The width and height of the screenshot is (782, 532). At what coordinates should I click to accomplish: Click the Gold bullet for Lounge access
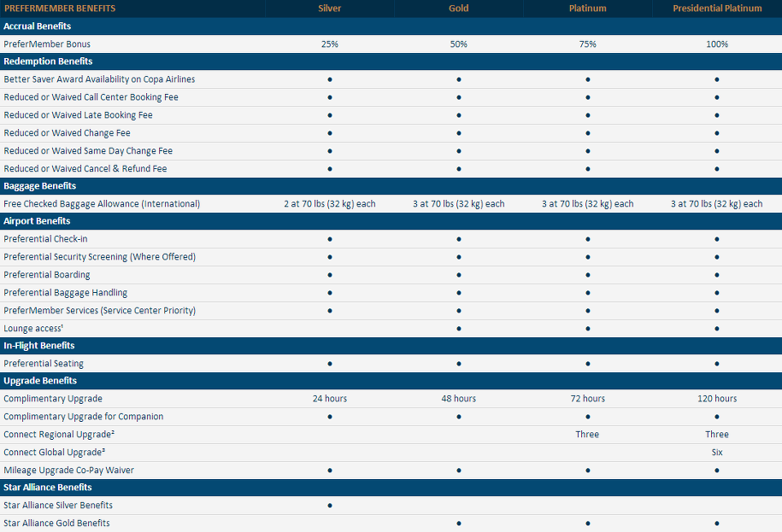pos(459,329)
